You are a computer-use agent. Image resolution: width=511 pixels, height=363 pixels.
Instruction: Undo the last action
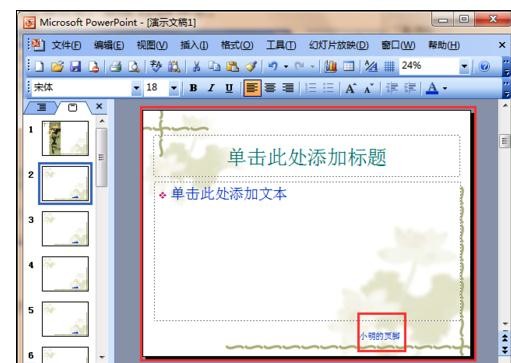pyautogui.click(x=273, y=67)
